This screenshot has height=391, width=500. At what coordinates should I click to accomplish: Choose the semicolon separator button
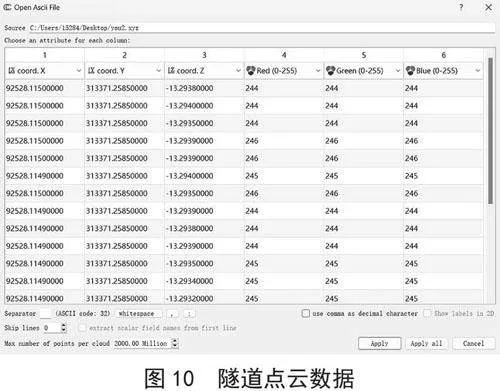click(x=189, y=314)
